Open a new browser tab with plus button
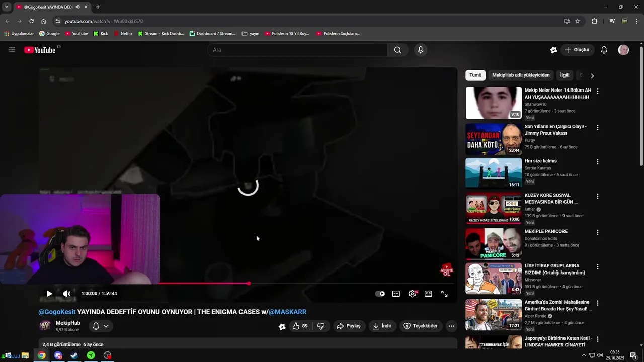 [x=98, y=7]
